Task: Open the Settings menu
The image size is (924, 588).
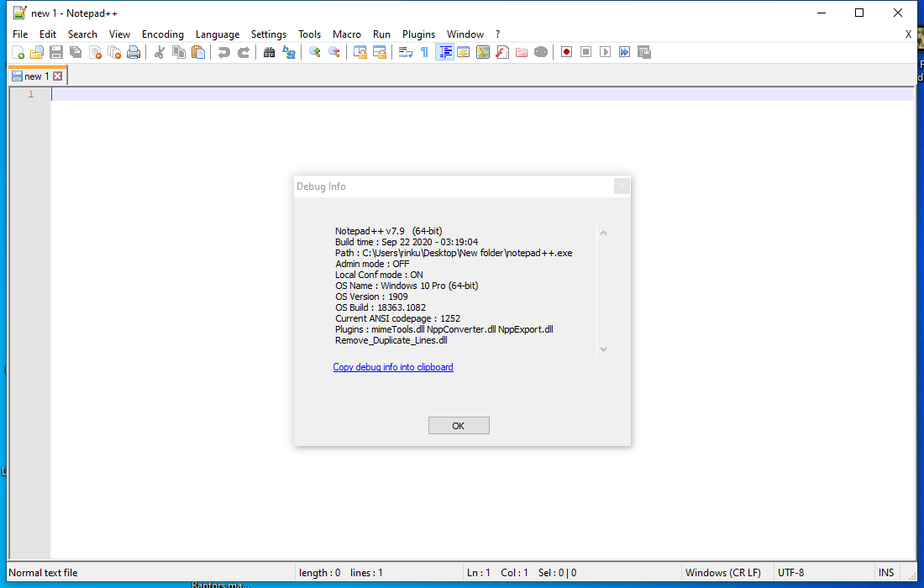Action: click(x=269, y=34)
